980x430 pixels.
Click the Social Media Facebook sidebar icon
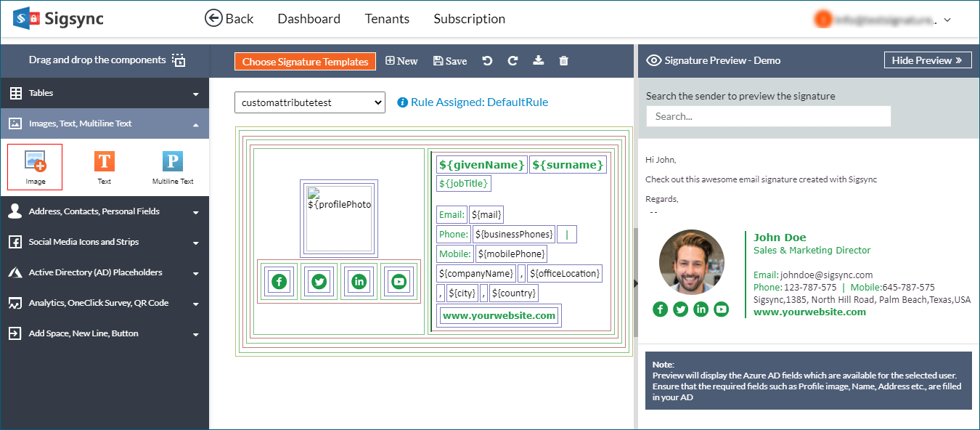[15, 242]
